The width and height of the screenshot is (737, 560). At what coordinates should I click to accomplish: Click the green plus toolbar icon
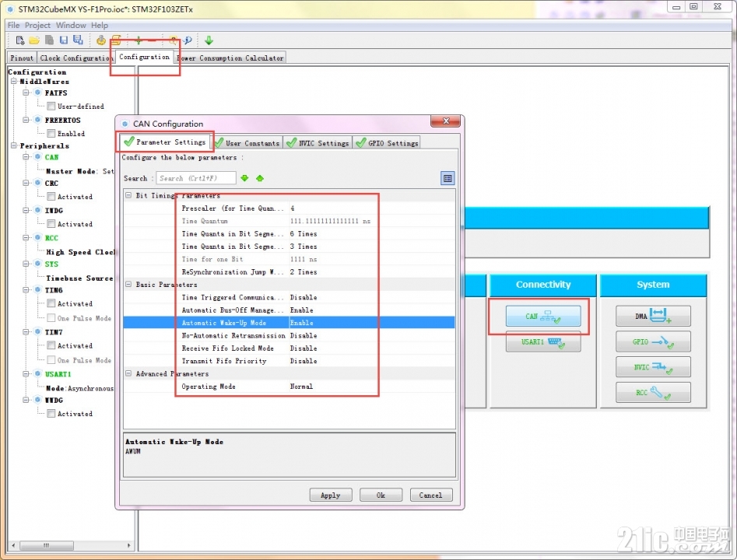coord(139,40)
